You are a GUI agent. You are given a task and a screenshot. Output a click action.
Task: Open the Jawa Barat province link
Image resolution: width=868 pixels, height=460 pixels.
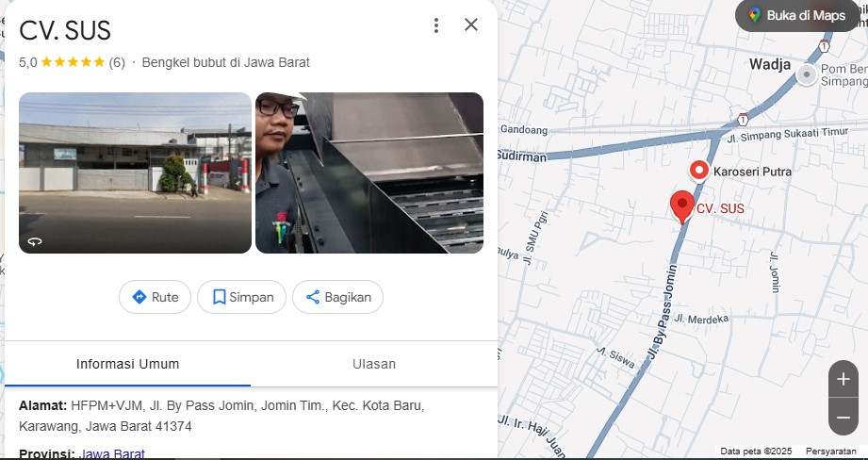point(112,454)
